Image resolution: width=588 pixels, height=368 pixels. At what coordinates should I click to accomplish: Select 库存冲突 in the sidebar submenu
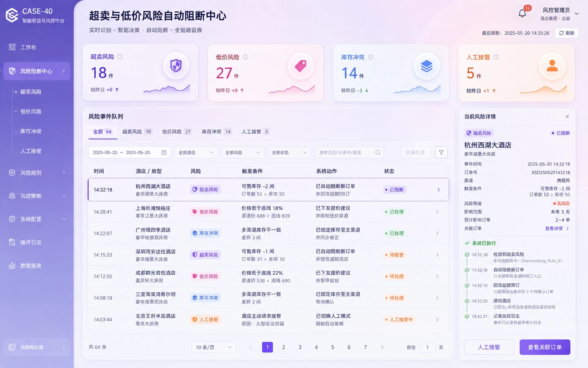tap(31, 131)
